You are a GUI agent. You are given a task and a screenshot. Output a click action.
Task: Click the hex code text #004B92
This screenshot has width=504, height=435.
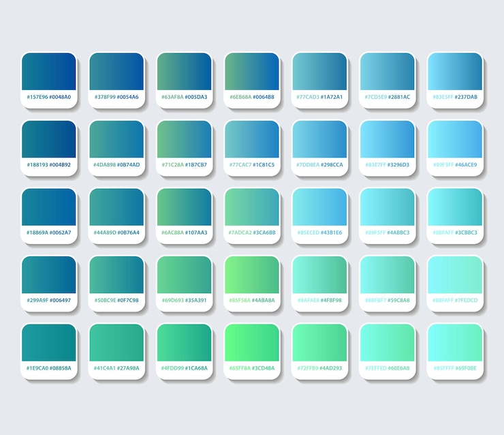click(x=60, y=165)
